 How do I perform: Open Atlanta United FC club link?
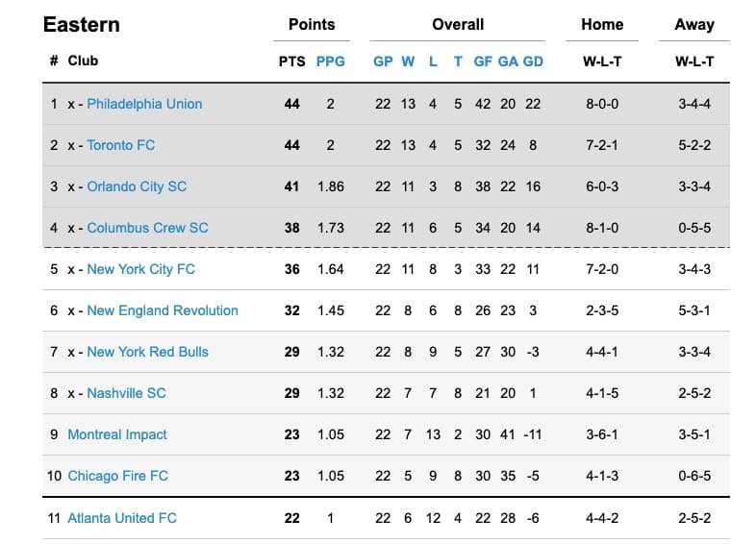[122, 518]
